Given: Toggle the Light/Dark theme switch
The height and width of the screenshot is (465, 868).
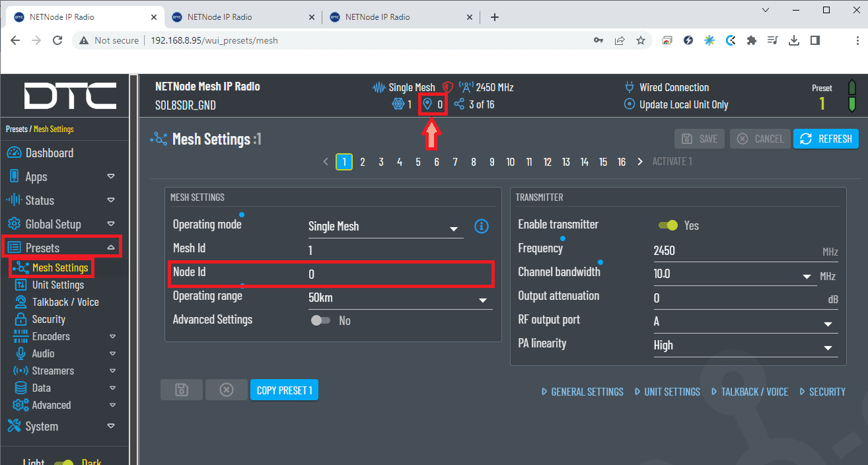Looking at the screenshot, I should point(64,462).
